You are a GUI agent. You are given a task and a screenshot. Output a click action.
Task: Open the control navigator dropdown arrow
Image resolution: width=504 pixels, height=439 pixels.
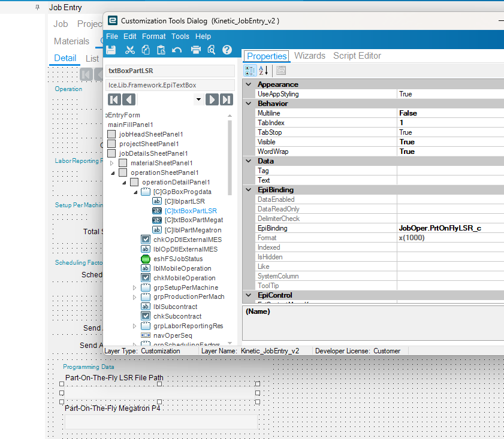click(198, 99)
